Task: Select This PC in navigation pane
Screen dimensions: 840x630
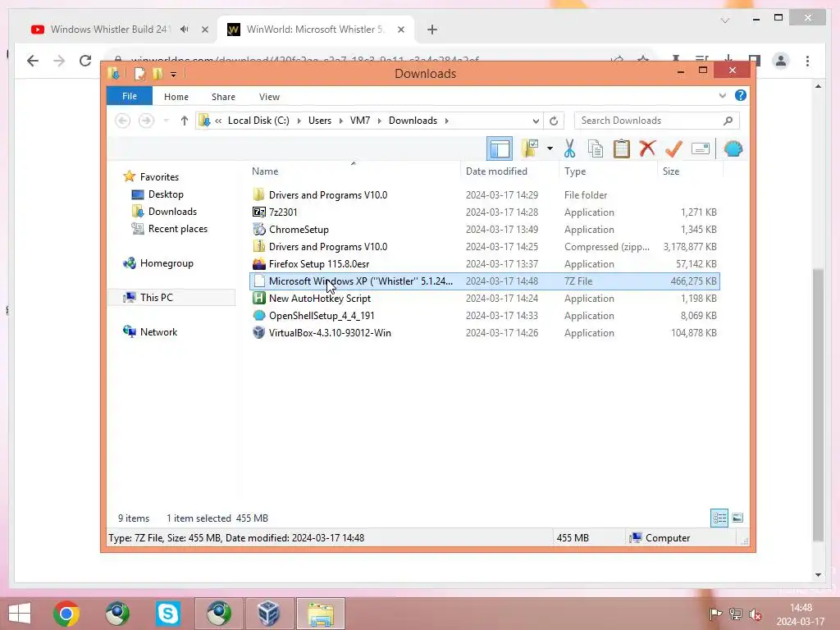Action: click(x=171, y=297)
